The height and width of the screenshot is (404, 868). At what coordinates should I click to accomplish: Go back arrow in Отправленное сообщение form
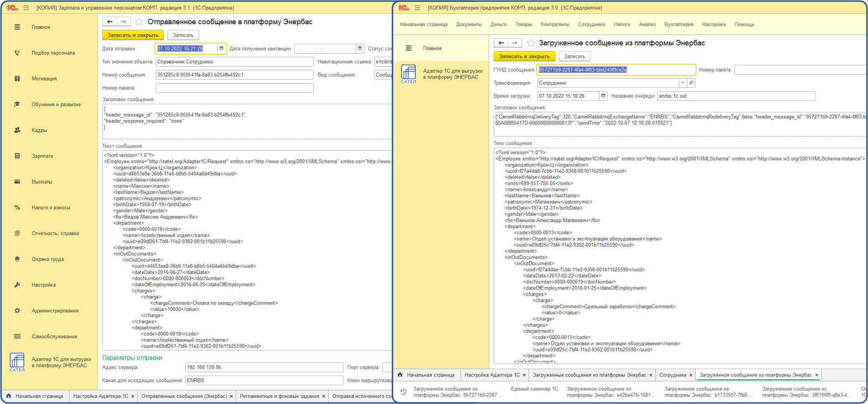110,21
